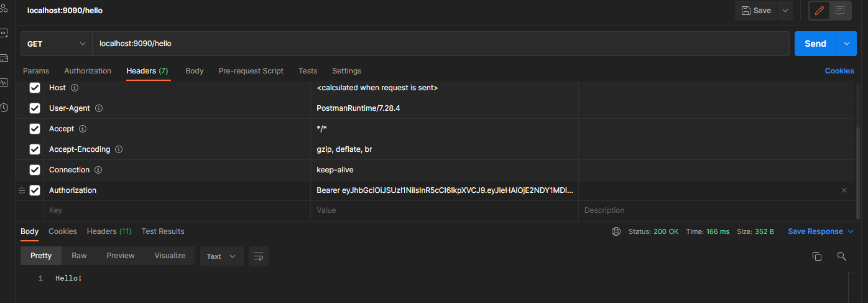Click the info icon next to Connection

click(98, 170)
